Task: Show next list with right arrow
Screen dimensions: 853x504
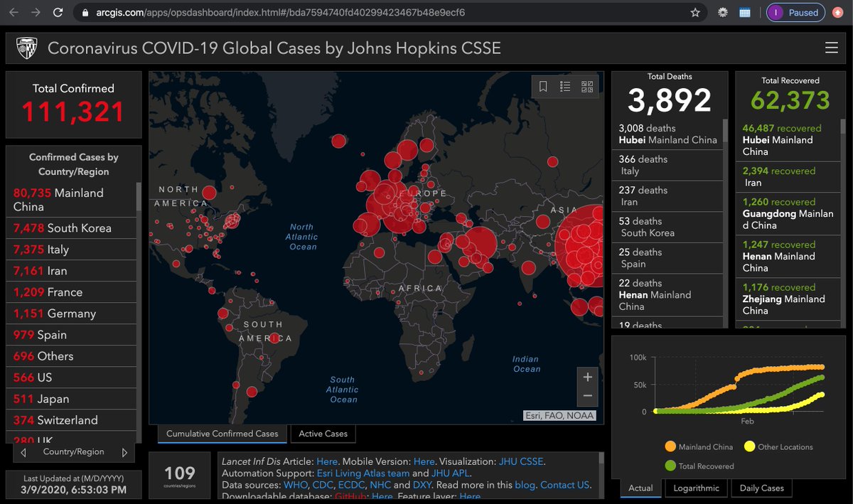Action: pyautogui.click(x=124, y=452)
